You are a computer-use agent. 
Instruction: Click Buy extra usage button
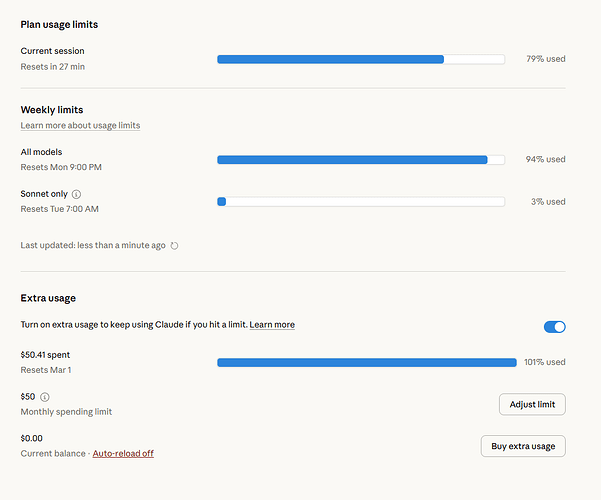(523, 446)
